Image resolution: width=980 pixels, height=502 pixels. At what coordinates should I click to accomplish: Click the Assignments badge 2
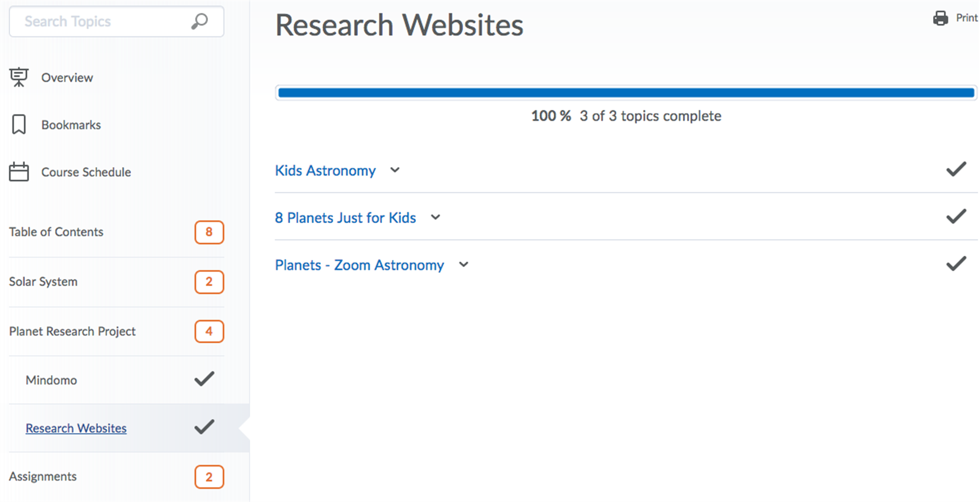209,477
